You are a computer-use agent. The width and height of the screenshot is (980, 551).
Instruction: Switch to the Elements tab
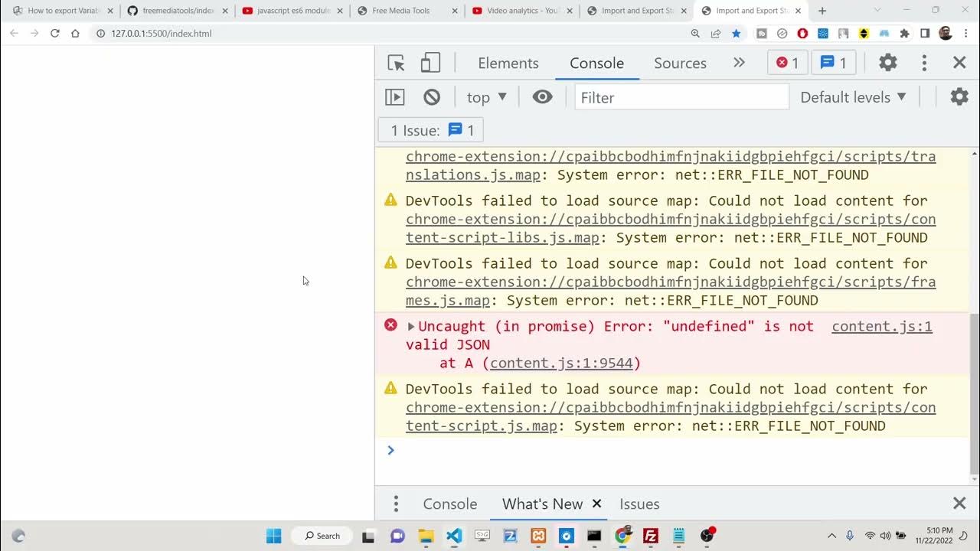coord(508,64)
